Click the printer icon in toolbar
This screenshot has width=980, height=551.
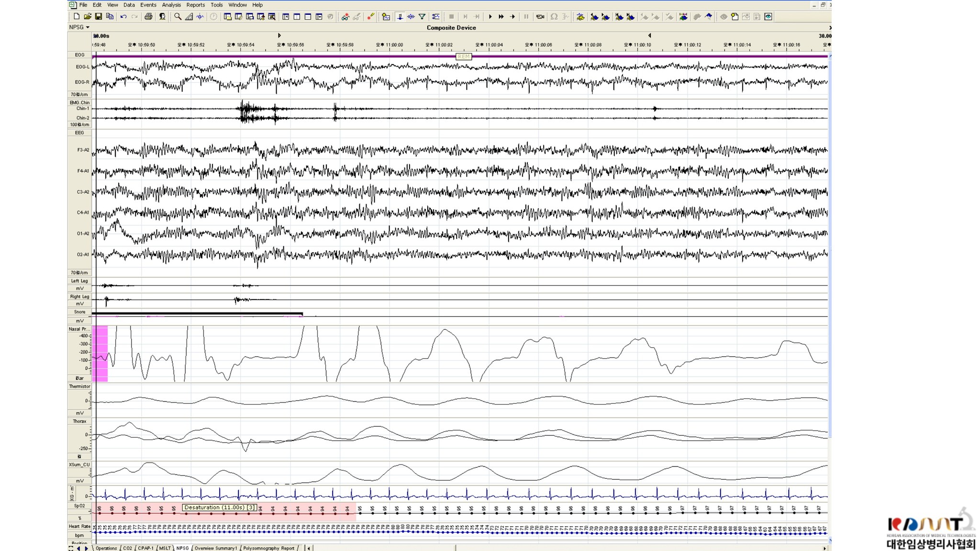coord(148,17)
